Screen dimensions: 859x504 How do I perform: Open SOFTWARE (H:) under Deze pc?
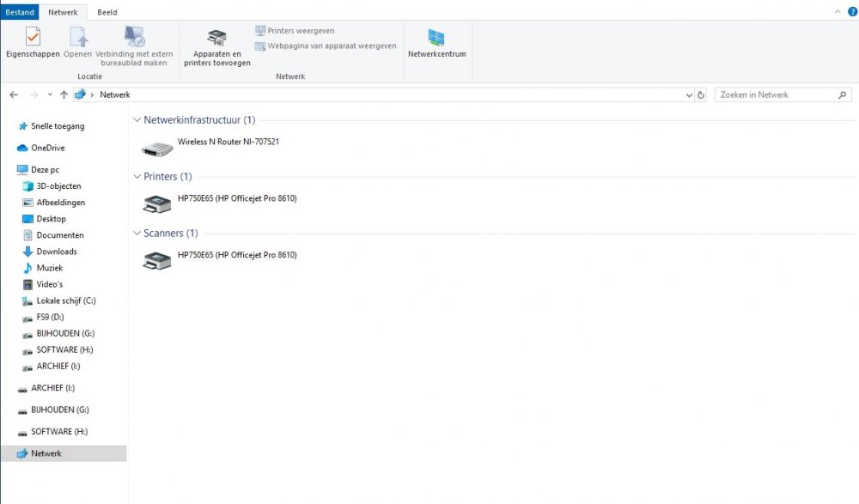64,350
